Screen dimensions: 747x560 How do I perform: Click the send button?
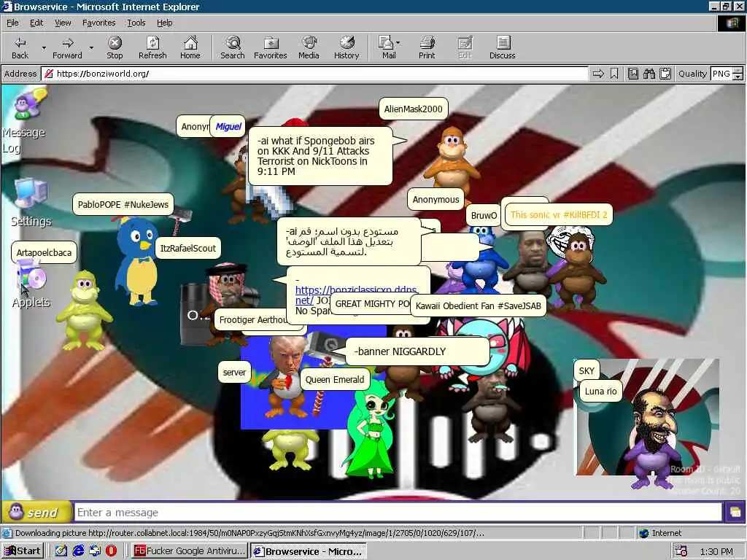pyautogui.click(x=36, y=513)
